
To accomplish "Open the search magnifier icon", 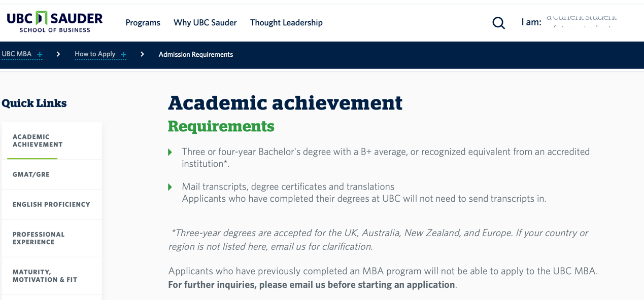I will (498, 23).
